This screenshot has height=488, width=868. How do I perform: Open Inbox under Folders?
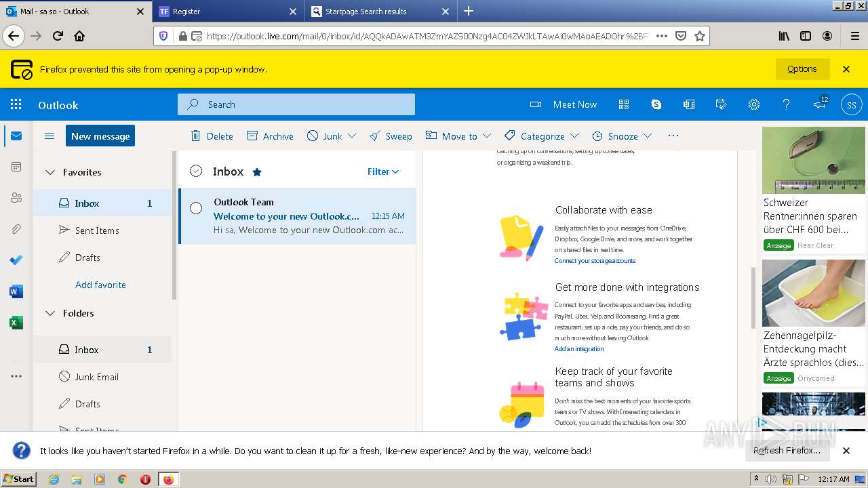pos(102,350)
